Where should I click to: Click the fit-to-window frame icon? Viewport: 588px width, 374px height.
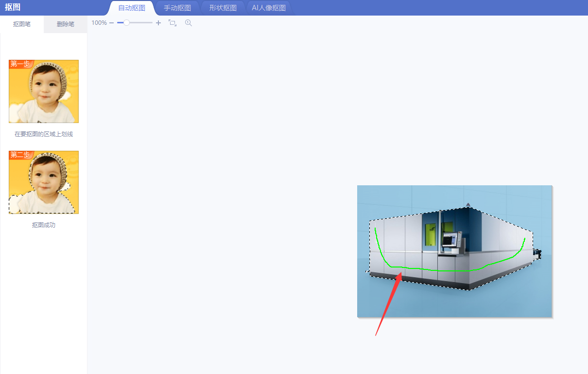[173, 23]
